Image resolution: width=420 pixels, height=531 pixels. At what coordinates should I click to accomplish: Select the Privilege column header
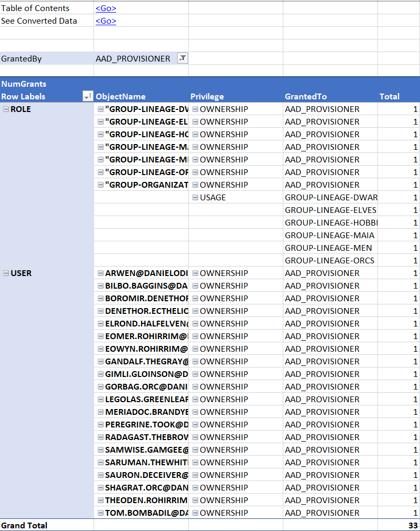coord(207,97)
